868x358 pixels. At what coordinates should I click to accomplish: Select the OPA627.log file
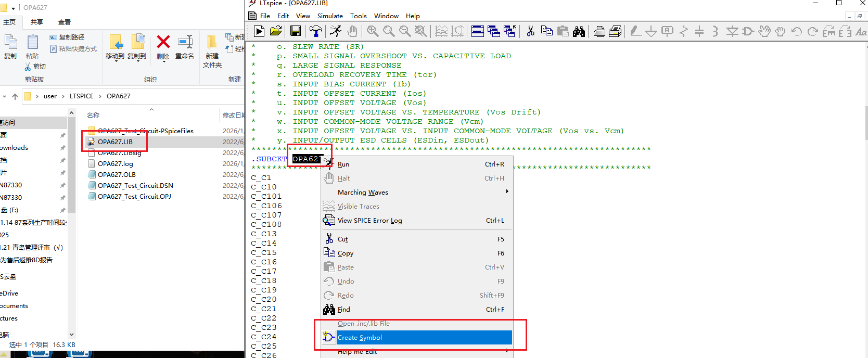click(115, 163)
